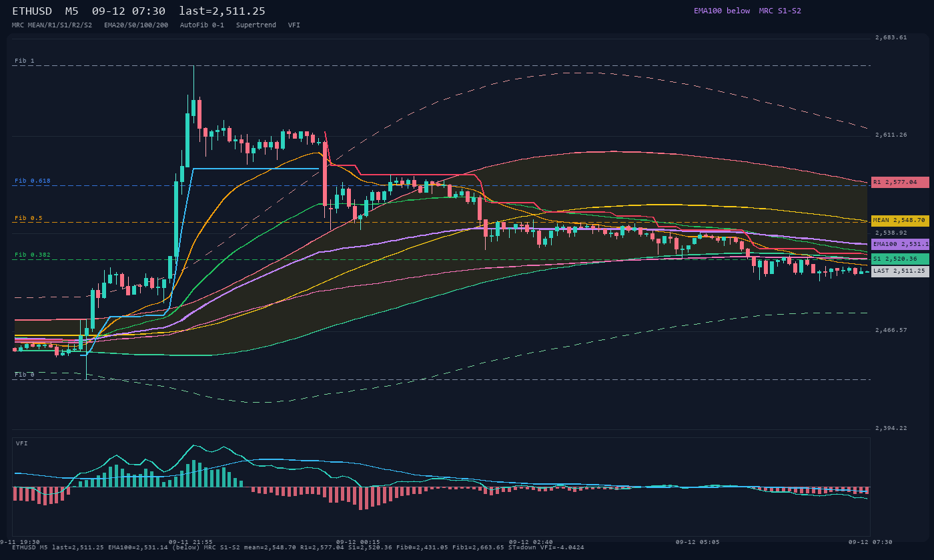The width and height of the screenshot is (934, 560).
Task: Select the M5 timeframe label in the title
Action: 73,11
